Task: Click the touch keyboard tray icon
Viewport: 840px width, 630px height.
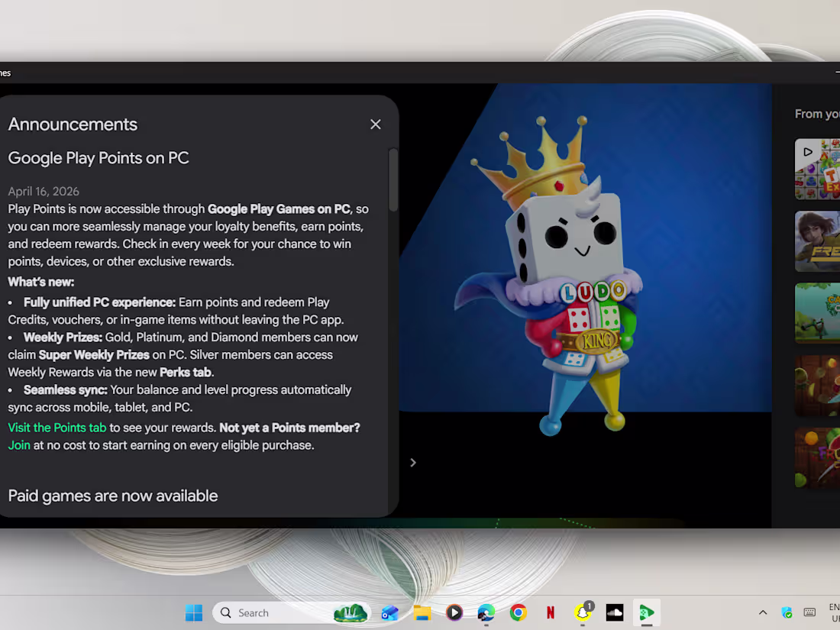Action: coord(810,612)
